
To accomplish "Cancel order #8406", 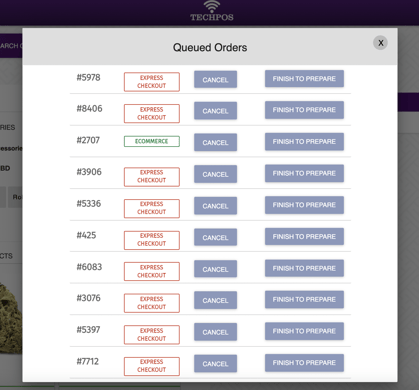I will tap(215, 111).
